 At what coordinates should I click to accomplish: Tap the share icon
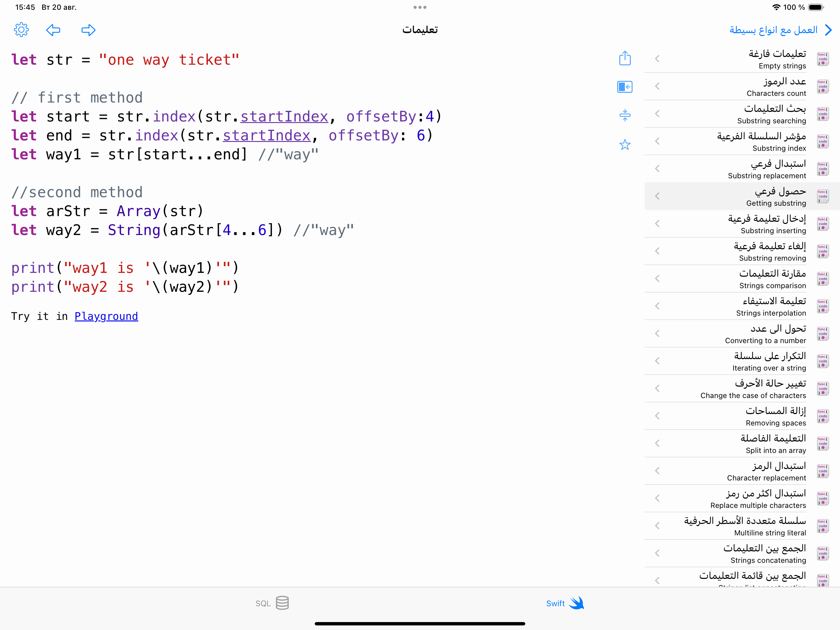(x=625, y=58)
